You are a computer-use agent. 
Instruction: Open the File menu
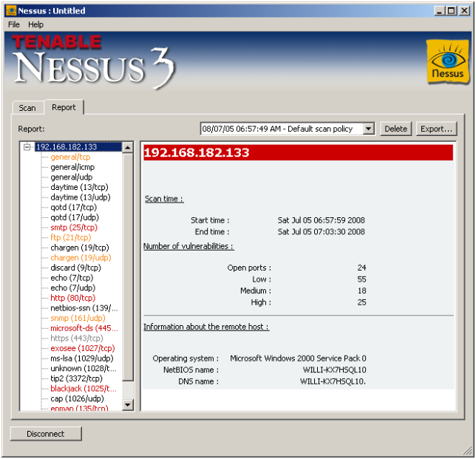coord(14,24)
